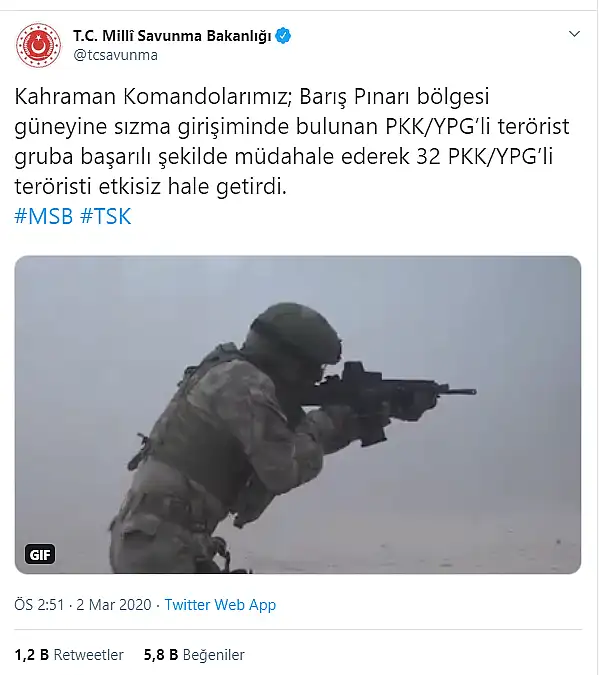Open T.C. Millî Savunma Bakanlığı profile name

coord(172,36)
